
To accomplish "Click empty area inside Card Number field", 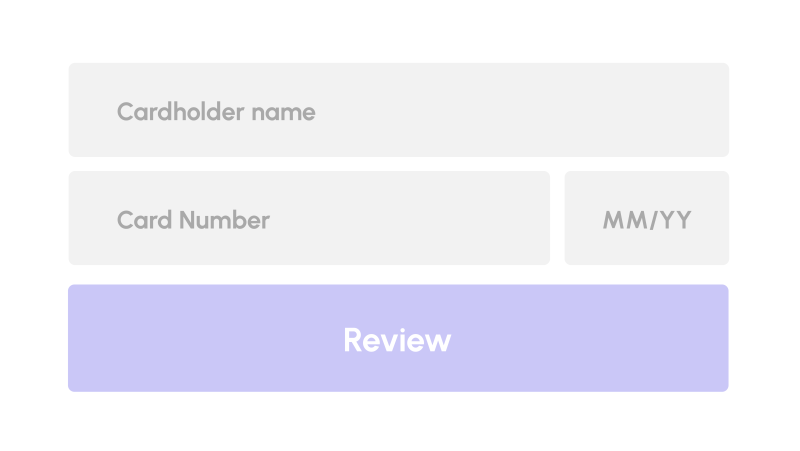I will coord(408,218).
